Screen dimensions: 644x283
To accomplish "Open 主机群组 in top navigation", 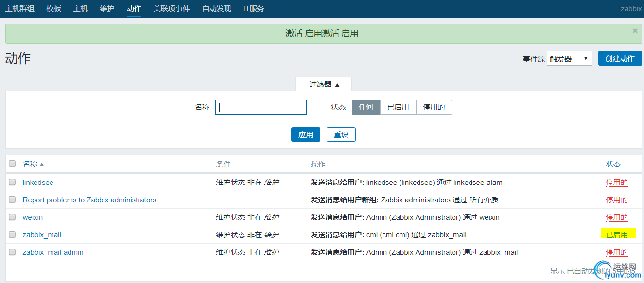I will pyautogui.click(x=20, y=9).
